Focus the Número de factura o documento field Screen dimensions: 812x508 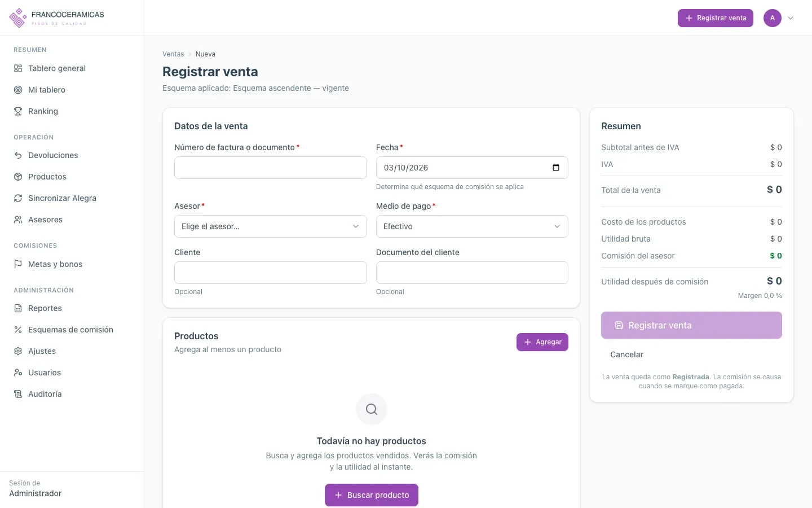(x=271, y=168)
